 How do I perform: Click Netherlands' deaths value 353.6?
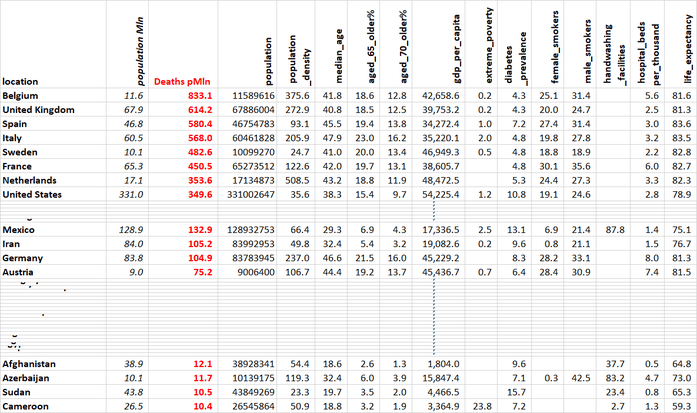pos(200,180)
